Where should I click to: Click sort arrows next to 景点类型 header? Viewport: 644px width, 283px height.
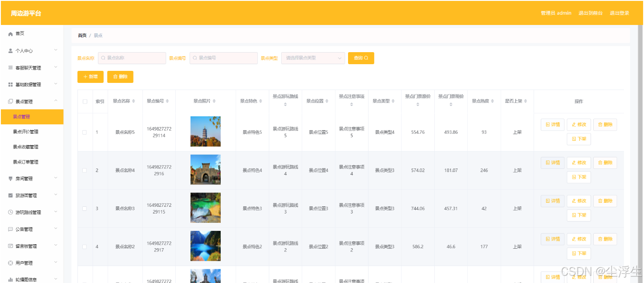pyautogui.click(x=393, y=101)
